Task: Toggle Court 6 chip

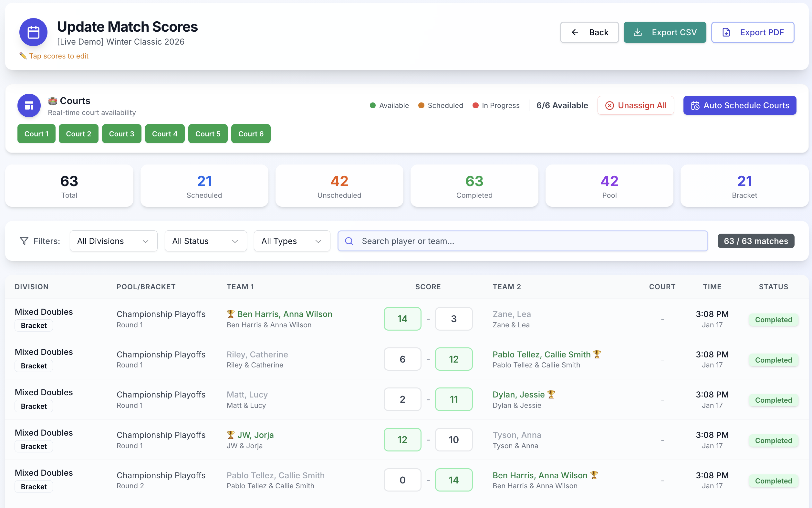Action: point(251,134)
